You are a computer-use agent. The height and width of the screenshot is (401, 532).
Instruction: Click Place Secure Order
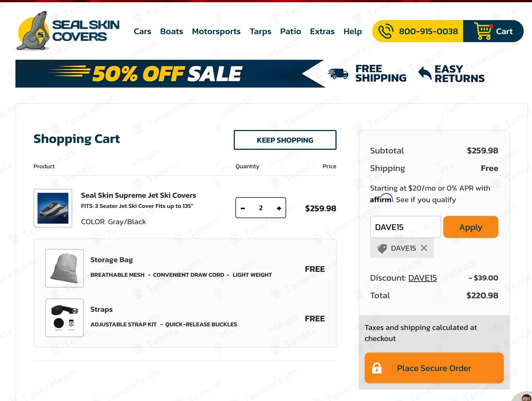click(x=434, y=368)
